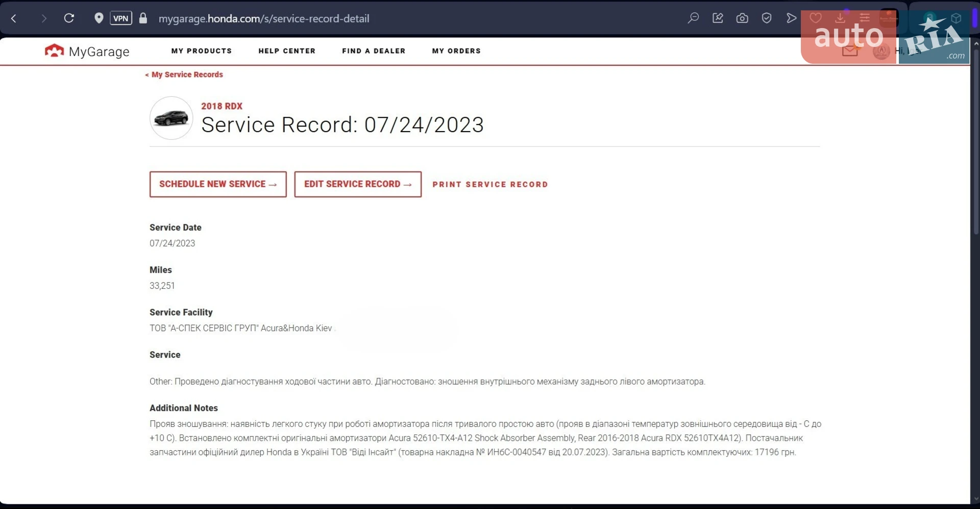Viewport: 980px width, 509px height.
Task: Reload the current page
Action: tap(69, 18)
